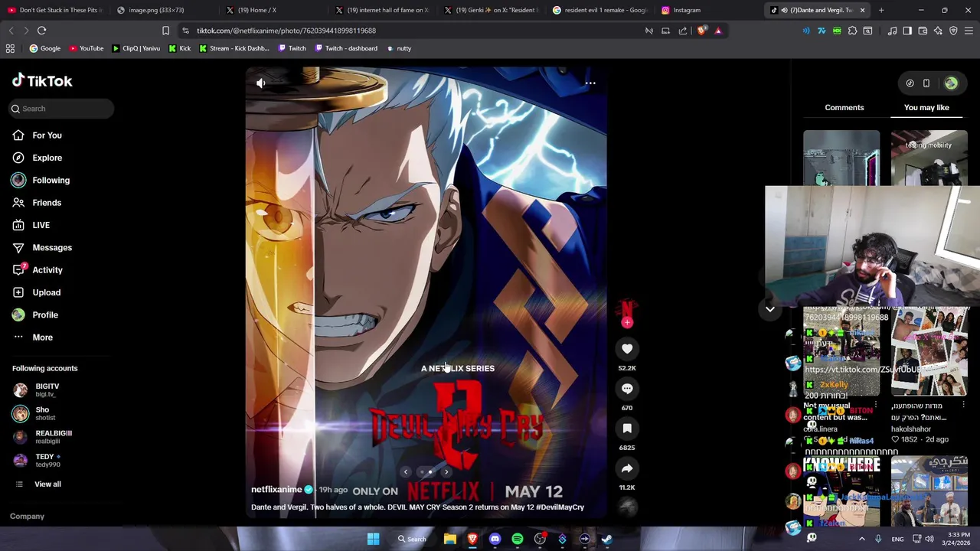Open the YouTube bookmark
This screenshot has height=551, width=980.
coord(87,48)
